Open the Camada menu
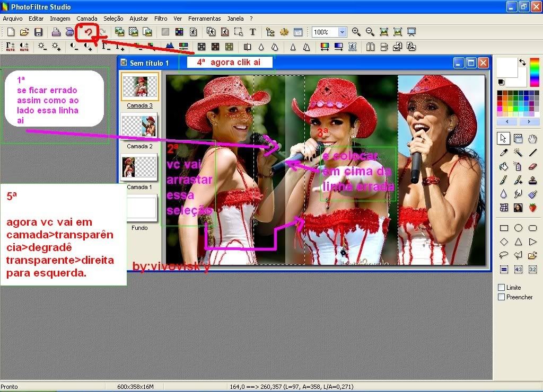 87,19
